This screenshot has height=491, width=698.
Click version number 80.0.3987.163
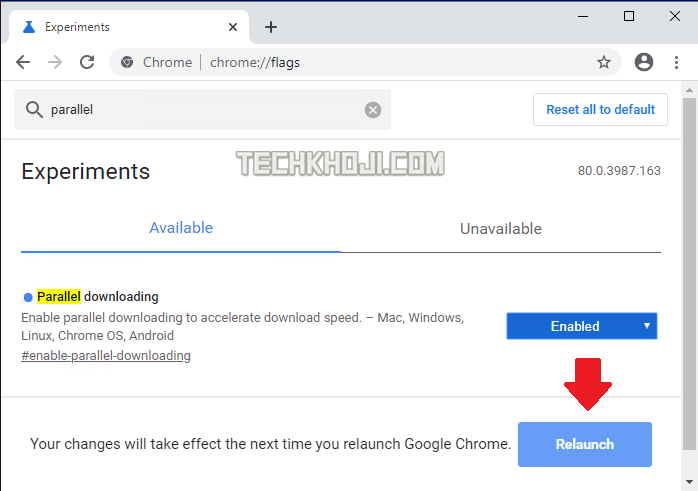[619, 170]
